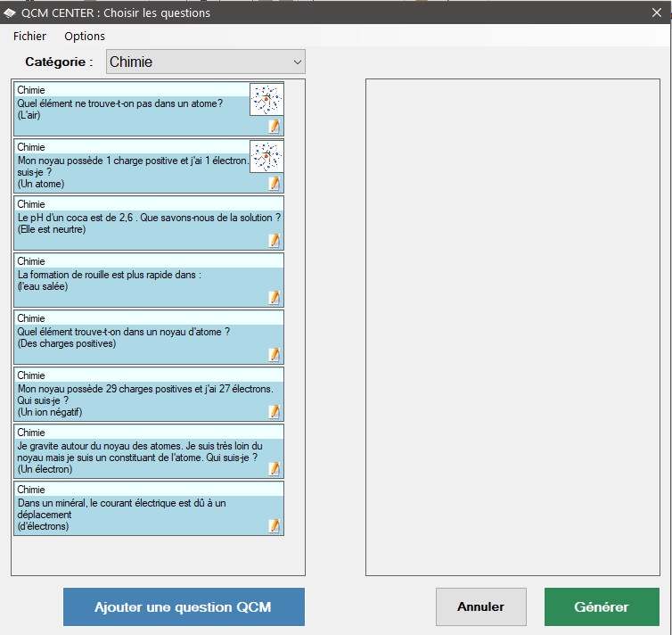Select the question answered 'Elle est neutre'
Viewport: 672px width, 635px height.
pos(134,224)
